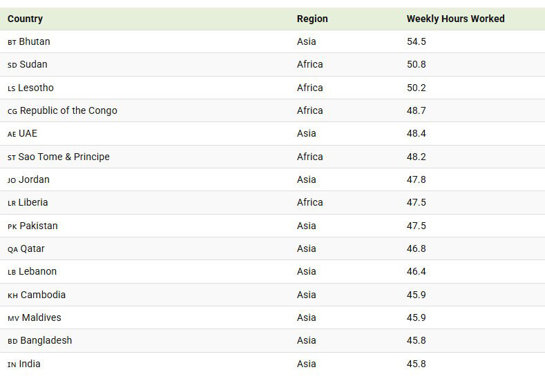Select the Sao Tome & Principe country name
545x392 pixels.
pyautogui.click(x=64, y=157)
